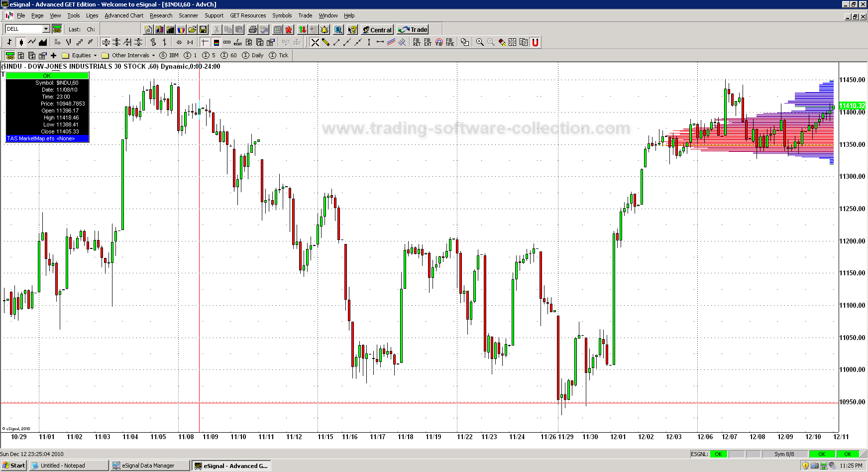Select the eraser tool icon
868x472 pixels.
point(502,42)
